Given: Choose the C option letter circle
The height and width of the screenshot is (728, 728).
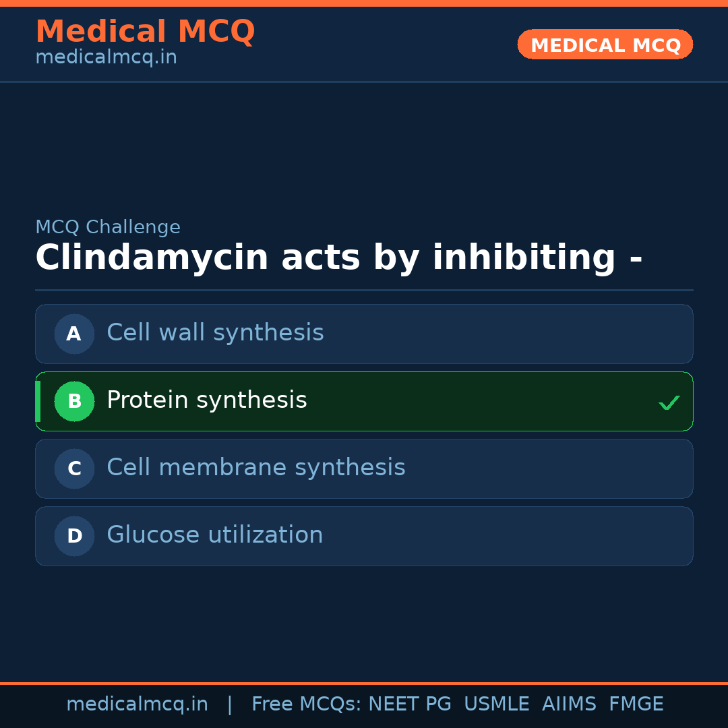Looking at the screenshot, I should coord(74,468).
